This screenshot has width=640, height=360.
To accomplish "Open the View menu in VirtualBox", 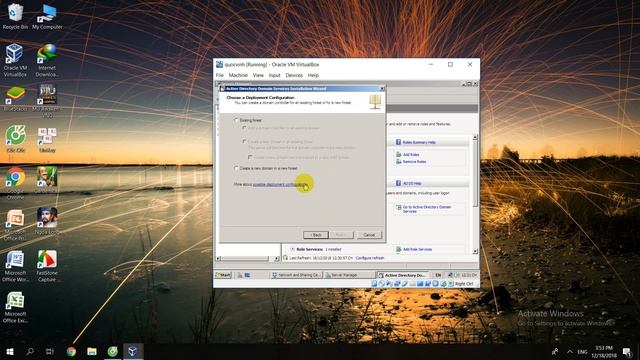I will click(x=258, y=75).
